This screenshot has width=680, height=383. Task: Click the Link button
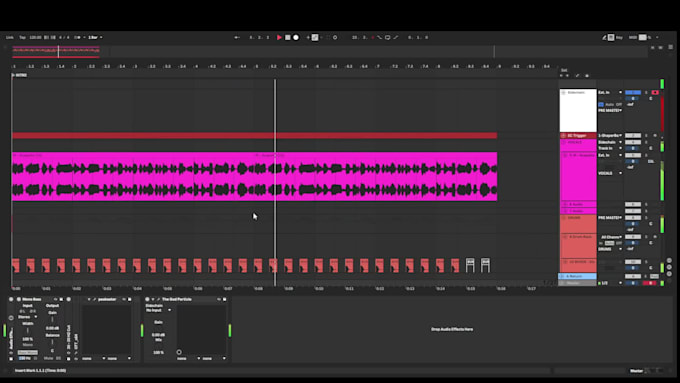pos(10,37)
